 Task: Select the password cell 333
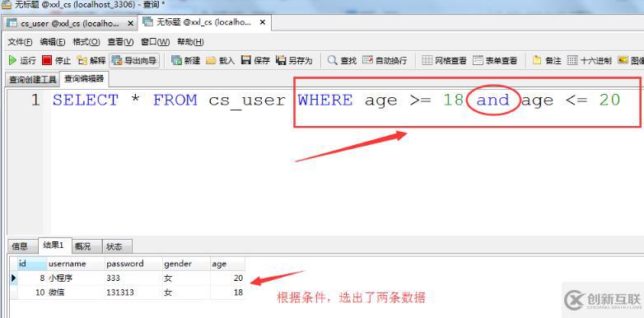coord(133,278)
